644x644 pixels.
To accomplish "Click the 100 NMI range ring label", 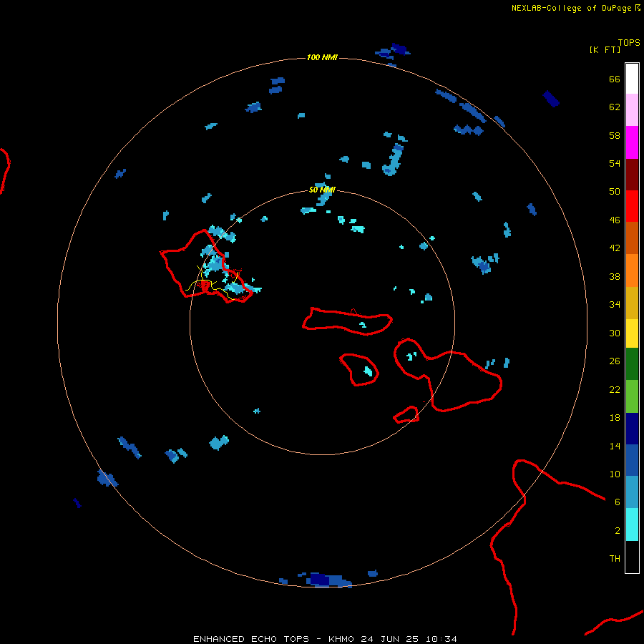I will [322, 57].
